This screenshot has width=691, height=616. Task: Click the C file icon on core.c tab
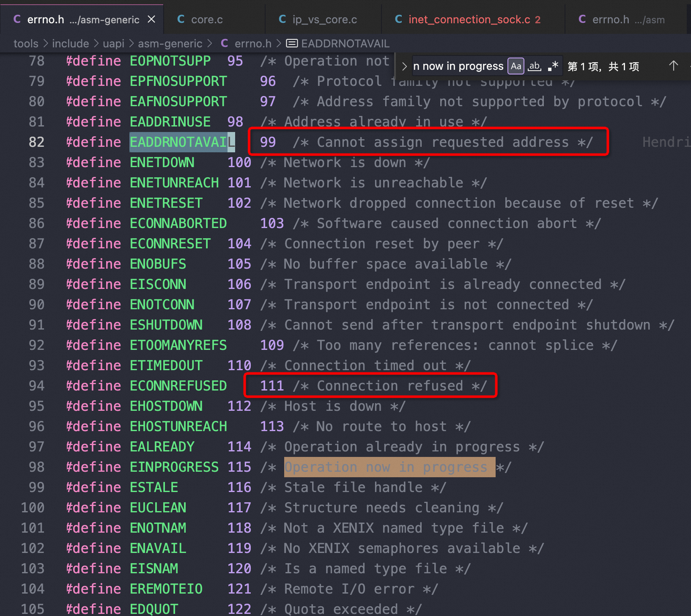(181, 19)
